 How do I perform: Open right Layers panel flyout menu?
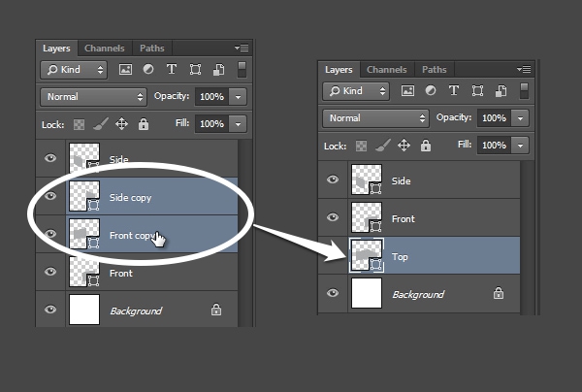tap(524, 69)
